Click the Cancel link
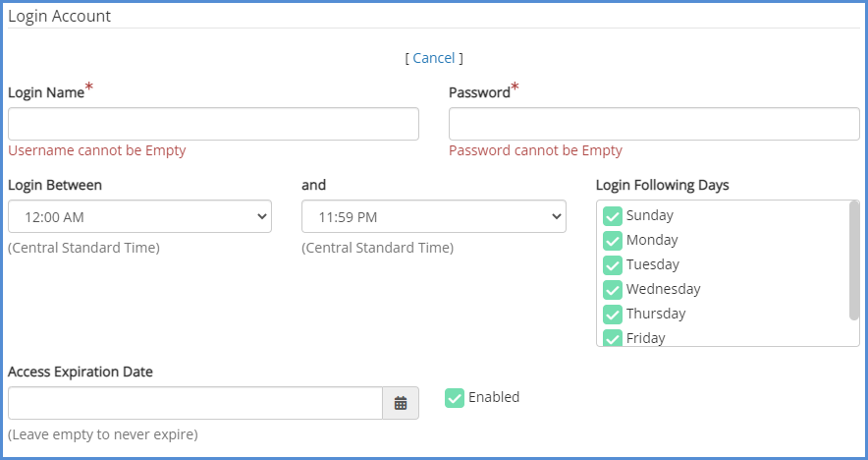Screen dimensions: 868x460 pyautogui.click(x=433, y=58)
